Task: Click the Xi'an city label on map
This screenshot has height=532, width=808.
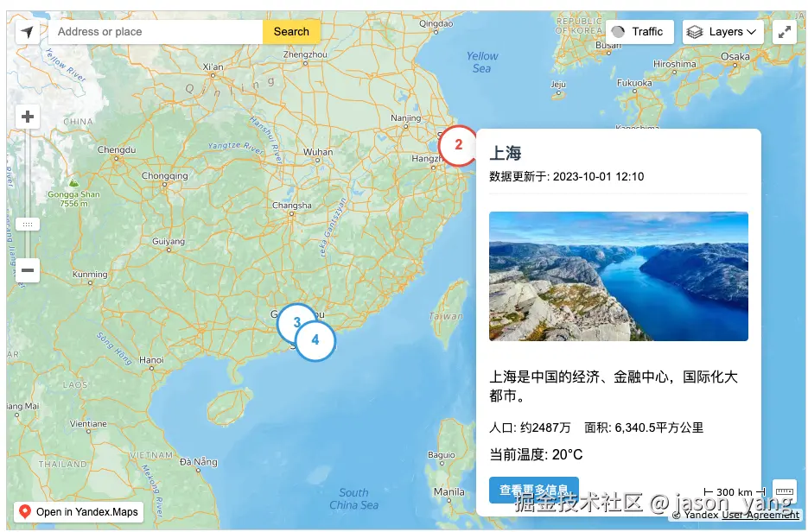Action: [x=213, y=67]
